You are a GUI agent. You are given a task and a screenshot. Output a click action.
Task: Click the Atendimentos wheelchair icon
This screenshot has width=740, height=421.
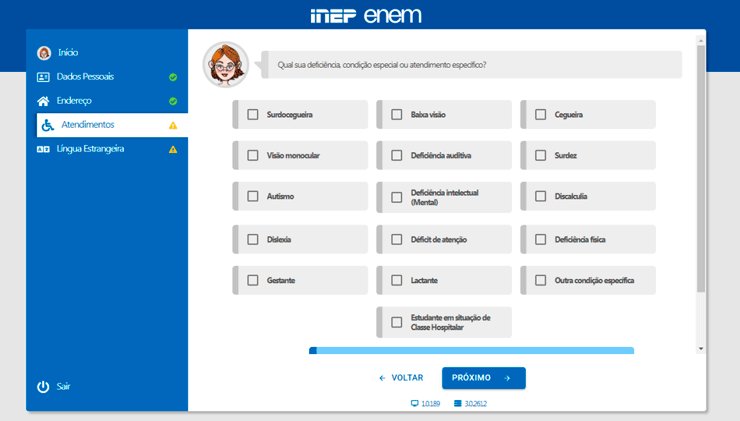pyautogui.click(x=48, y=125)
